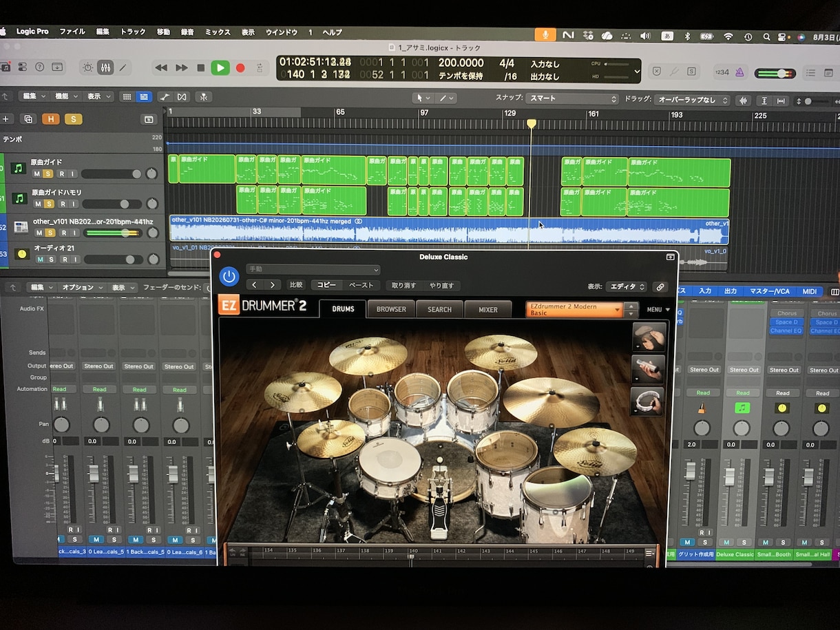
Task: Open the left-click pointer tool menu
Action: coord(422,98)
